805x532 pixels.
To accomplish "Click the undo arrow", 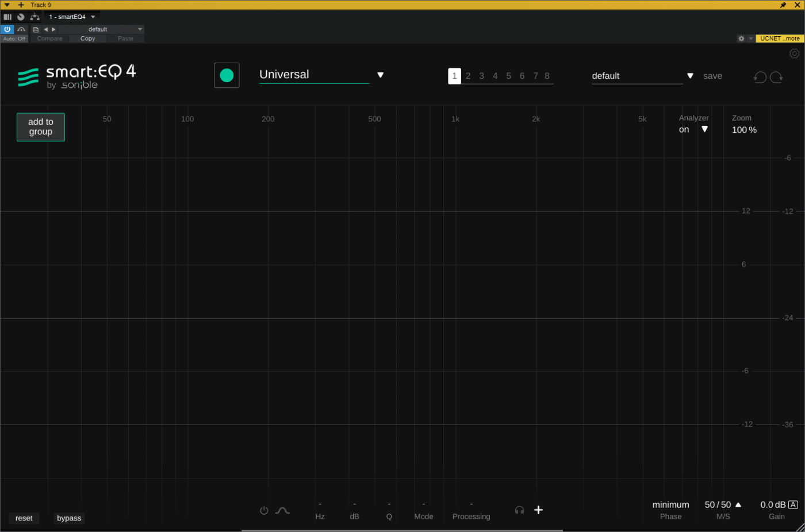I will pyautogui.click(x=760, y=77).
